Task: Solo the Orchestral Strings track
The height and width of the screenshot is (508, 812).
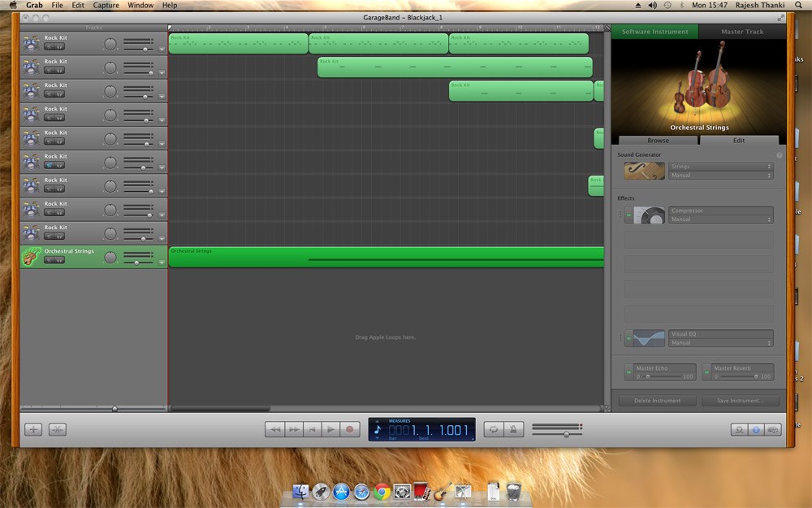Action: [59, 260]
